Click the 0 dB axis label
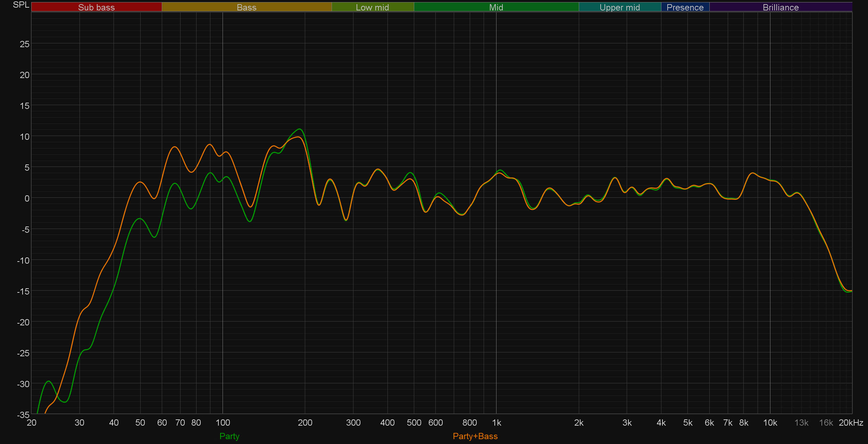868x444 pixels. [27, 198]
